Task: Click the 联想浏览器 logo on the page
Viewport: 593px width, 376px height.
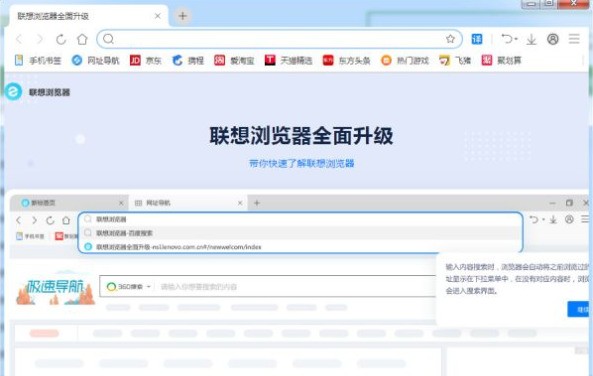Action: (x=38, y=92)
